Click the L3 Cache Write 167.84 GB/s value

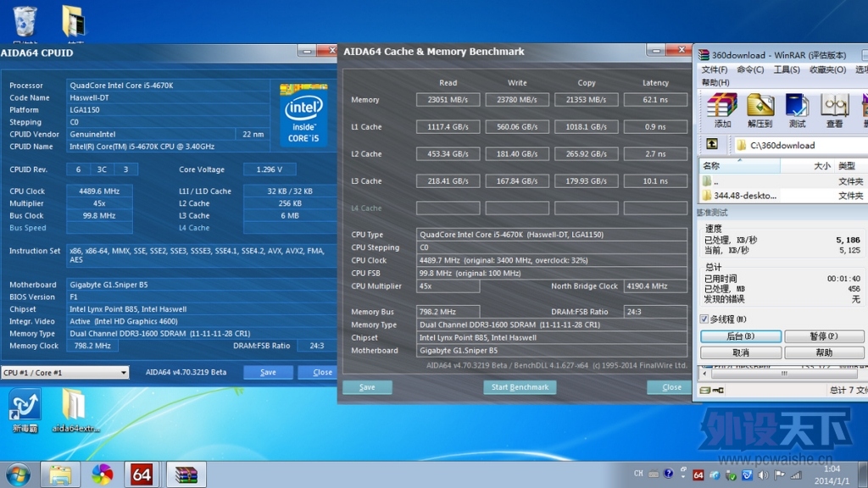(517, 181)
